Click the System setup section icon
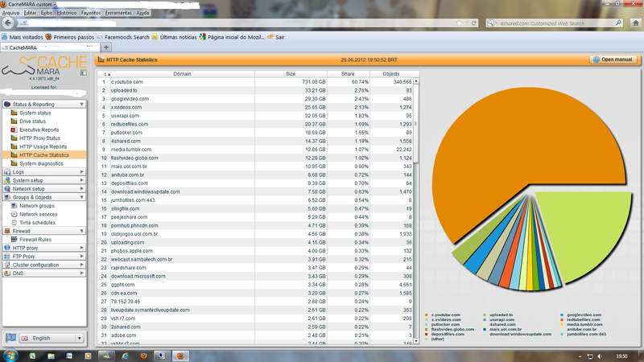 pyautogui.click(x=7, y=180)
